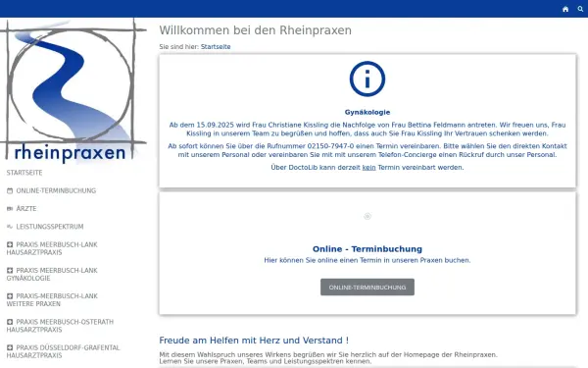The height and width of the screenshot is (368, 588).
Task: Open Praxis Meerbusch-Lank Gynäkologie page
Action: (52, 274)
